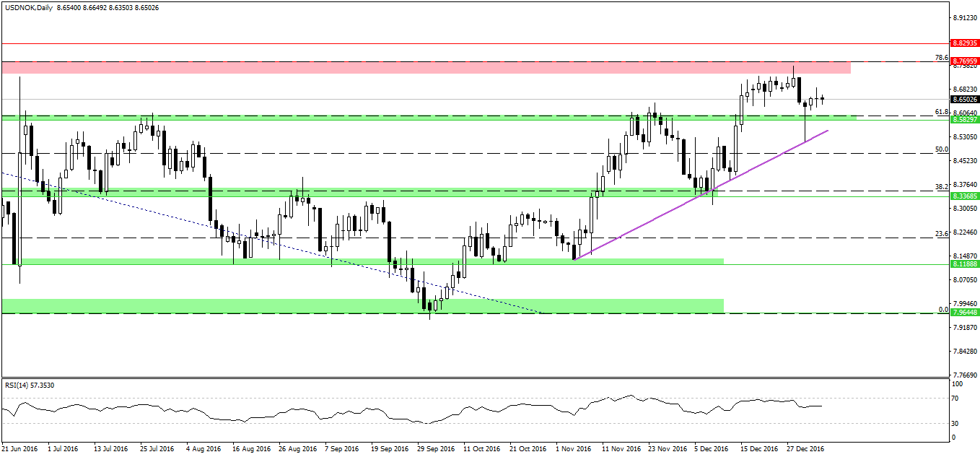This screenshot has width=980, height=457.
Task: Click the lowest green support zone band
Action: pyautogui.click(x=361, y=305)
